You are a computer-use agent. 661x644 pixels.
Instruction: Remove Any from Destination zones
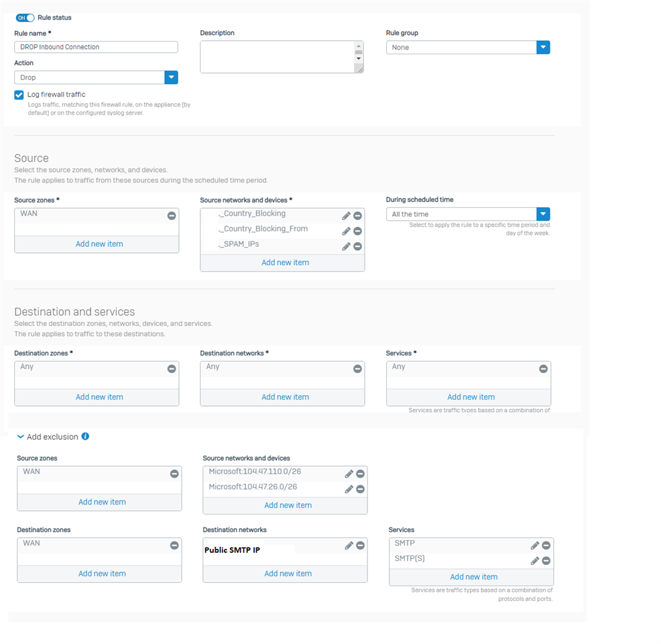[172, 368]
